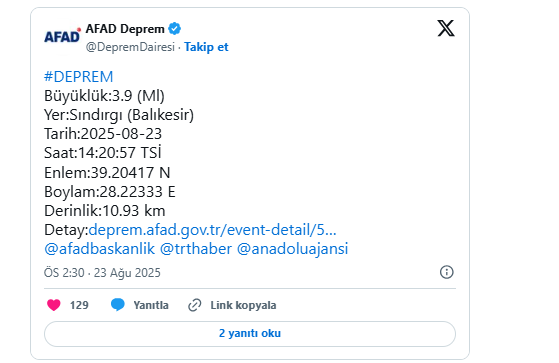Open the @anadoluajansi mention
Viewport: 559px width, 363px height.
click(x=292, y=249)
